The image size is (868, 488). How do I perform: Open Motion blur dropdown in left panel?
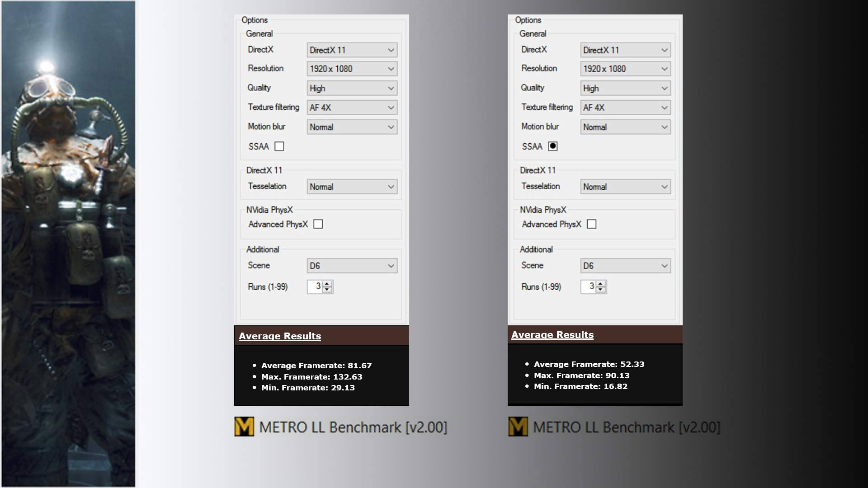(x=352, y=127)
